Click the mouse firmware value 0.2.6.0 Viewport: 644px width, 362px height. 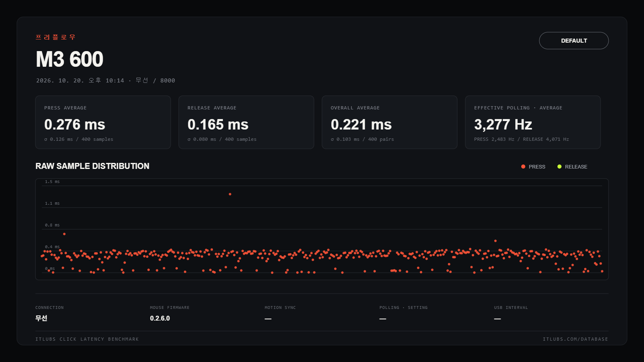[x=160, y=318]
